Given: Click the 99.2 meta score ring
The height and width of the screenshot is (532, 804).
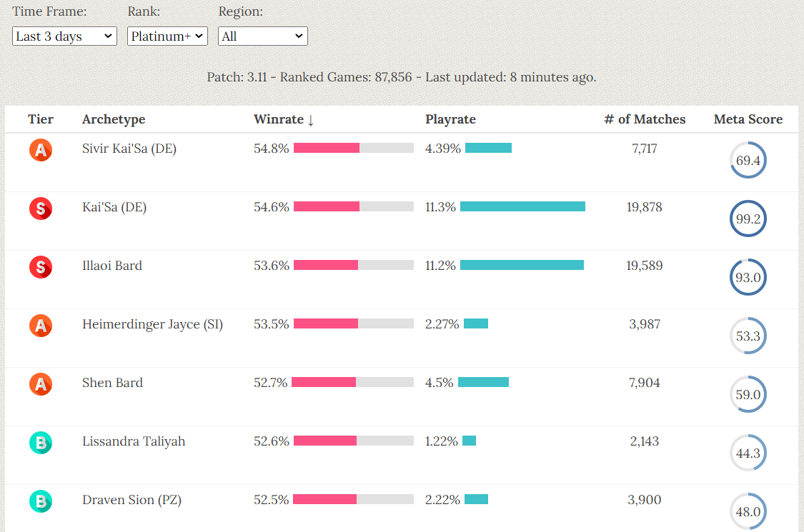Looking at the screenshot, I should (748, 219).
